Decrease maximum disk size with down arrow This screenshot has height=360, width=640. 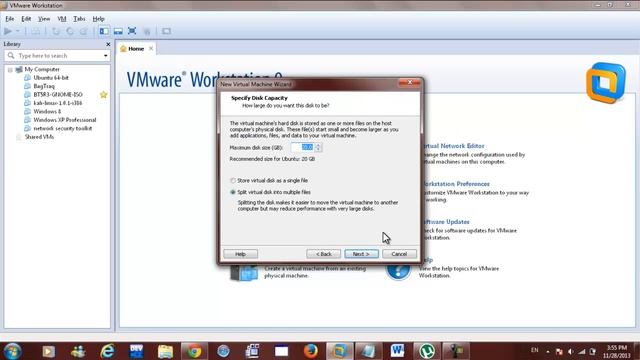pos(318,150)
